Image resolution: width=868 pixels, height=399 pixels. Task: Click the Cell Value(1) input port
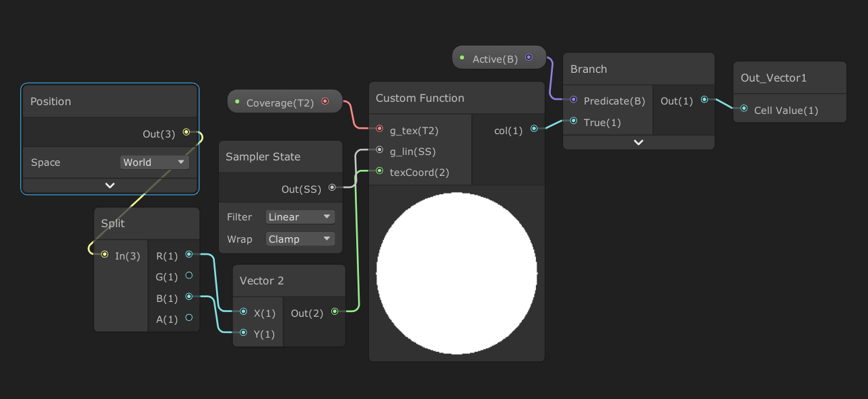744,109
